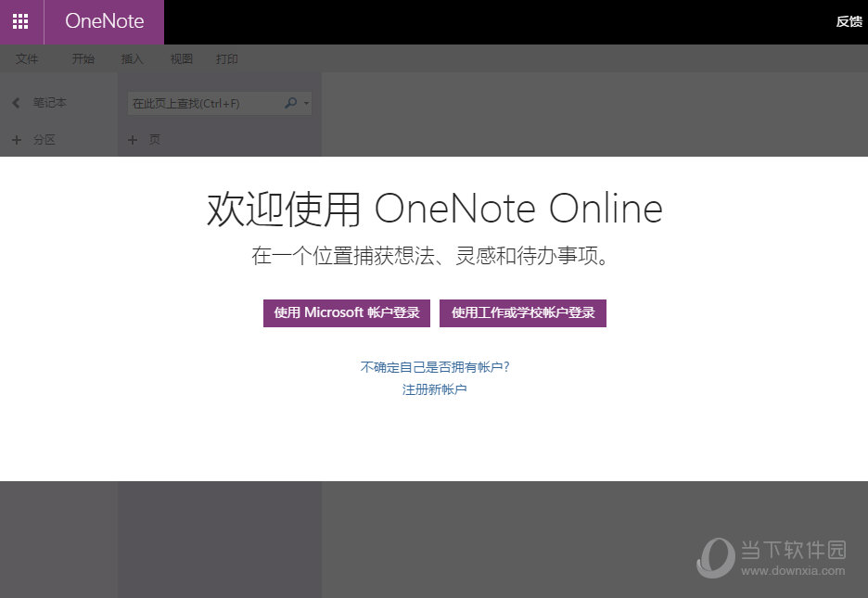Screen dimensions: 868x598
Task: Open the 文件 menu tab
Action: pos(27,58)
